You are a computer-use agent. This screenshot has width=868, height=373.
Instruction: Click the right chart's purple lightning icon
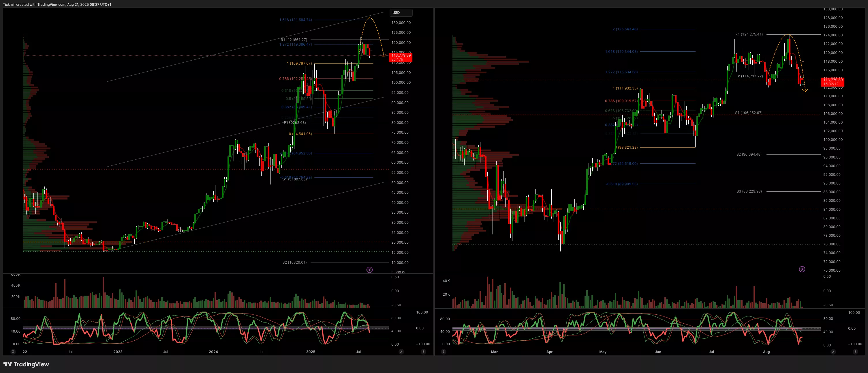pos(802,269)
